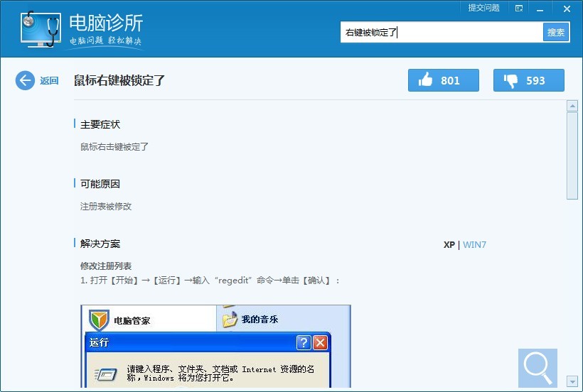Image resolution: width=583 pixels, height=392 pixels.
Task: Click the 主要症状 heading
Action: coord(100,124)
